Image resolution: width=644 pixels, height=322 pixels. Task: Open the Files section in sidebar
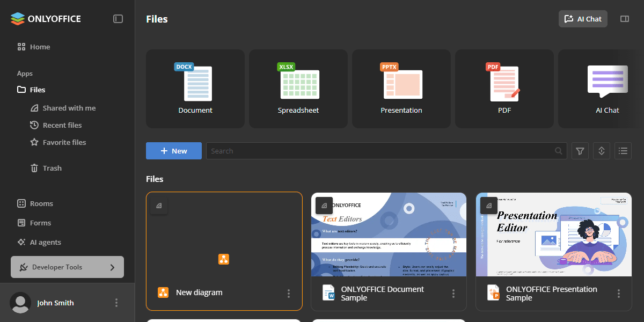click(x=31, y=90)
